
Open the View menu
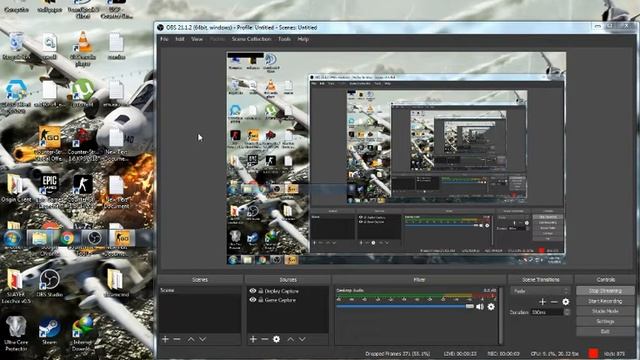point(197,39)
